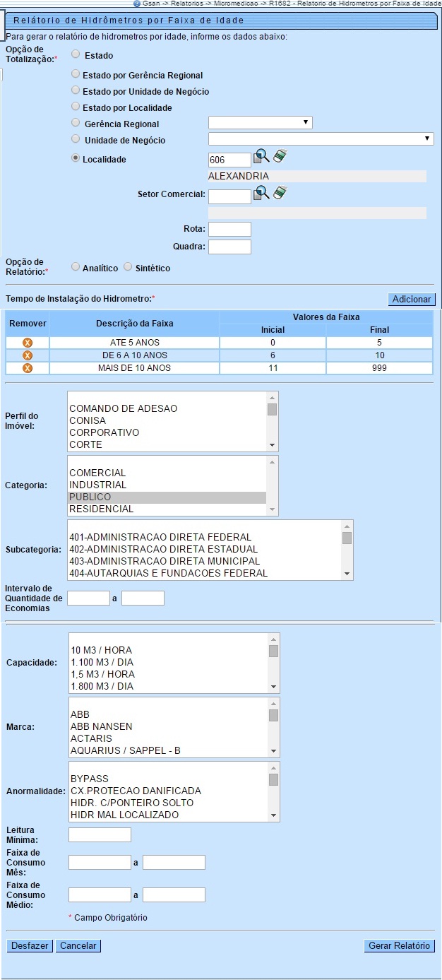Remove the MAIS DE 10 ANOS row

click(x=28, y=368)
